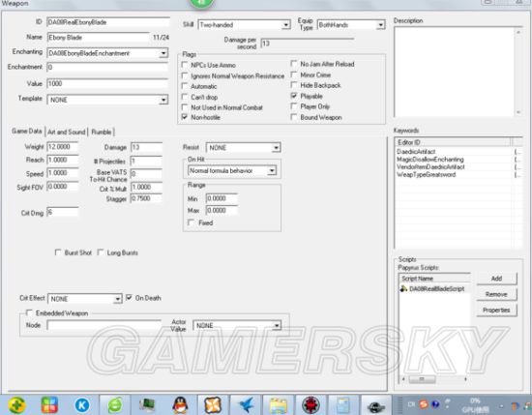
Task: Click the green browser icon in taskbar
Action: 115,404
